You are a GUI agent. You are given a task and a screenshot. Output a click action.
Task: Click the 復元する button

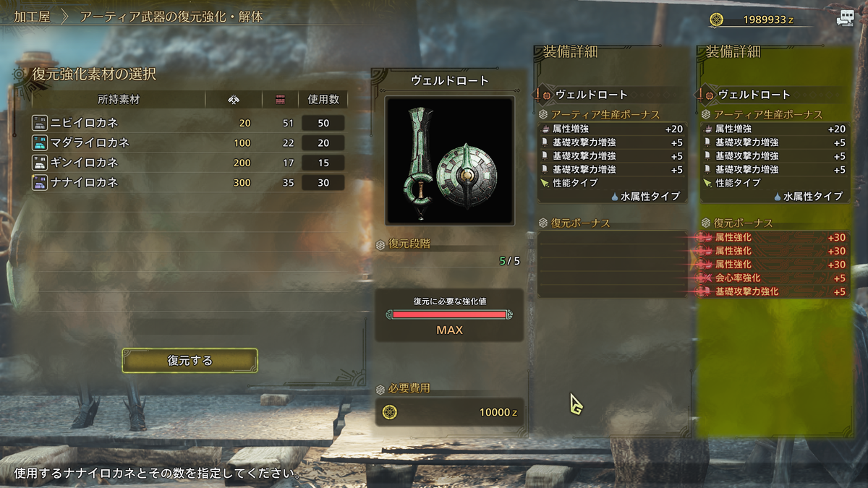190,360
